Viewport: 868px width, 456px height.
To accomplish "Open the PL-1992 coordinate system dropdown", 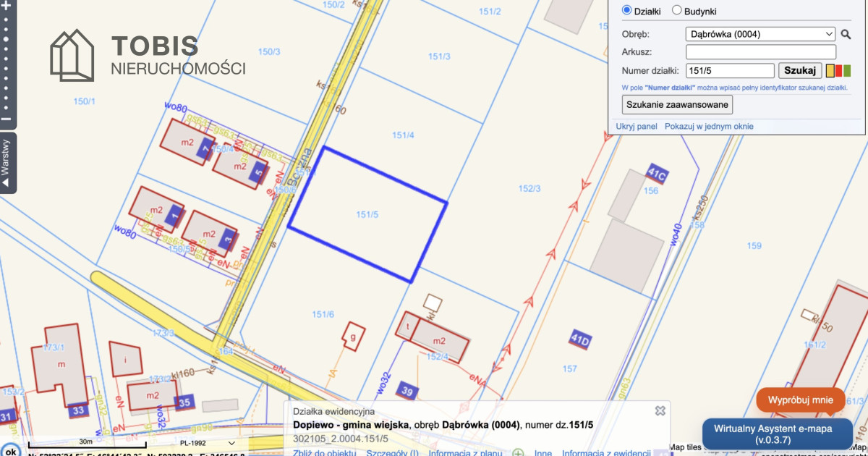I will click(x=205, y=442).
